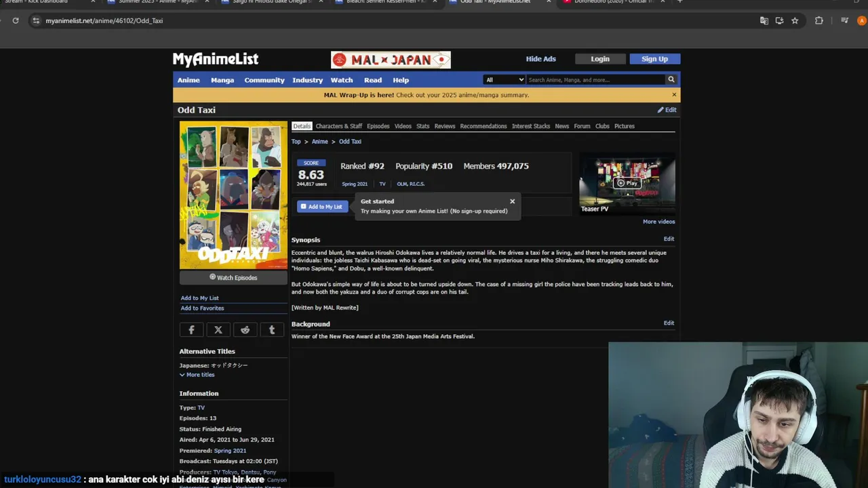Focus the Search Anime, Manga field
The image size is (868, 488).
(595, 80)
